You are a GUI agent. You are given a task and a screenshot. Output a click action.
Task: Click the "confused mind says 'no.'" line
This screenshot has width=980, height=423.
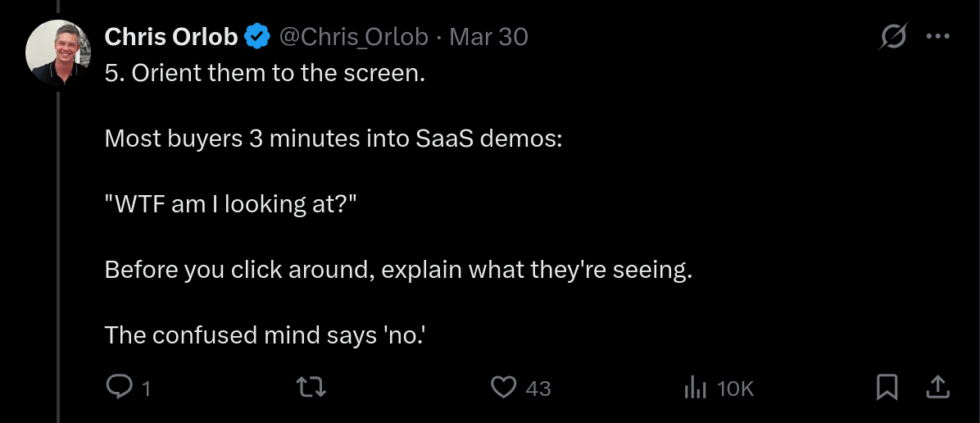coord(264,334)
